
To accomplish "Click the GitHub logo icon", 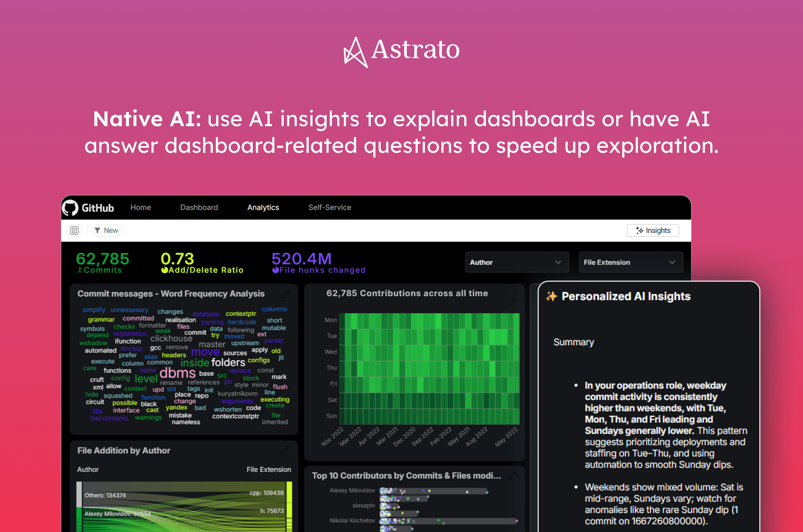I will point(71,208).
